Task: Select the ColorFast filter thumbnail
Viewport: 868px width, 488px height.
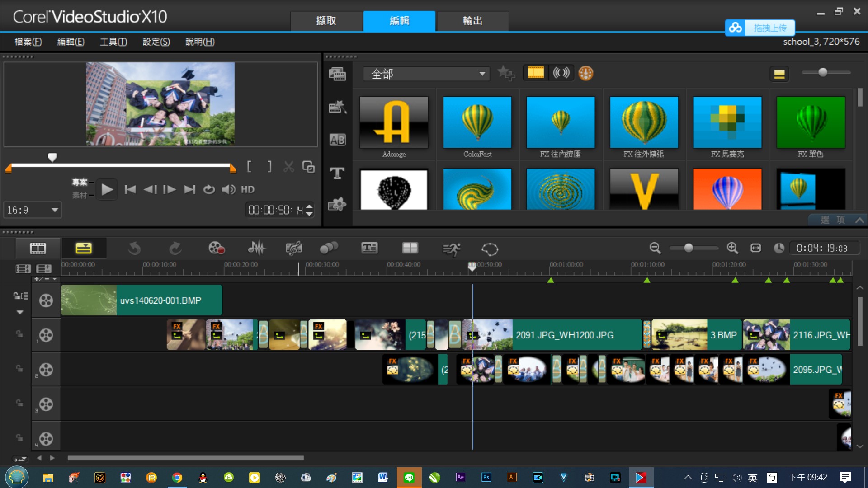Action: [x=477, y=122]
